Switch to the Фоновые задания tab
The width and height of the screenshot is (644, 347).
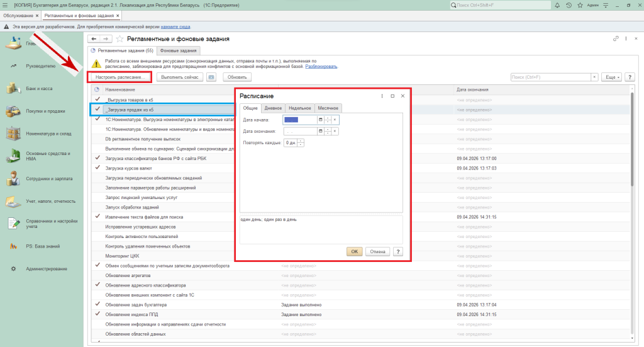click(178, 50)
